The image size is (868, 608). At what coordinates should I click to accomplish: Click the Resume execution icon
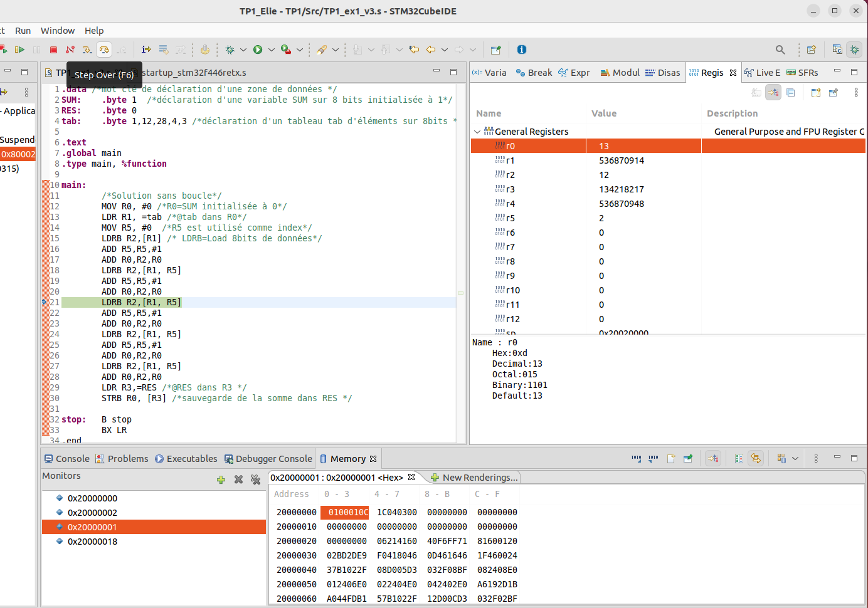click(20, 50)
